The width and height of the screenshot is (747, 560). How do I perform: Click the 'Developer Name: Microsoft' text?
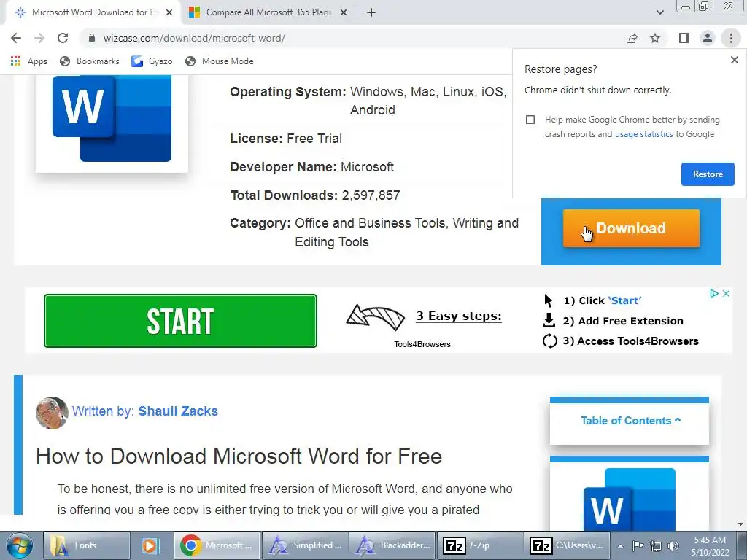pyautogui.click(x=312, y=167)
